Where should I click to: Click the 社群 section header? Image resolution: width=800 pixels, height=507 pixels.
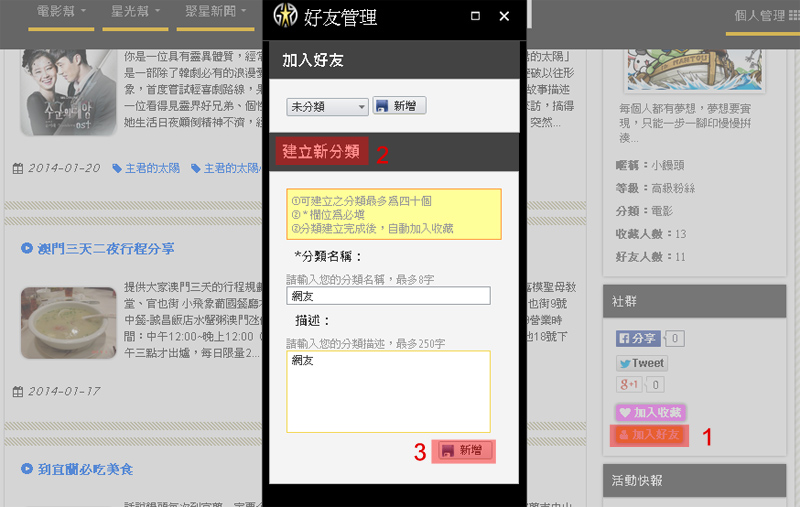694,301
